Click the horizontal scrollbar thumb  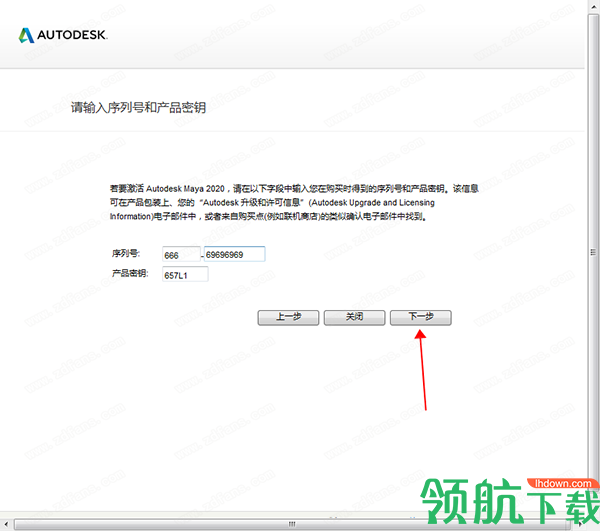(292, 524)
